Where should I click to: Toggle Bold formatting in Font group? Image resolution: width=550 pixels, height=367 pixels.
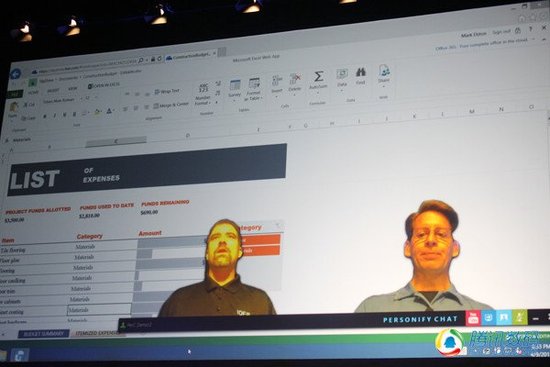(45, 116)
